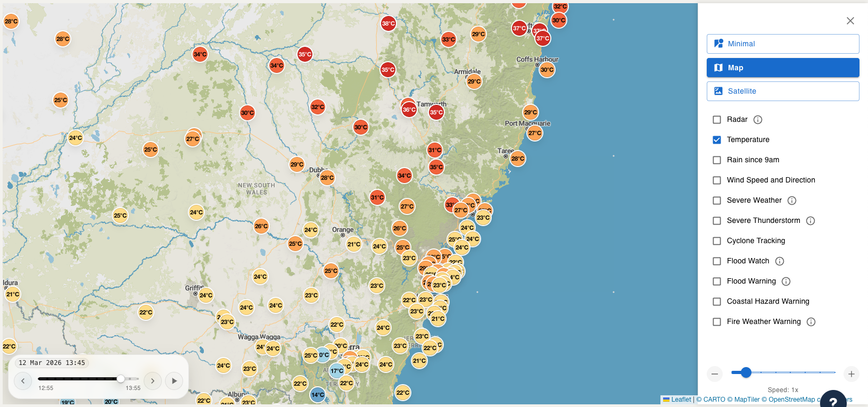
Task: Increase animation speed with plus button
Action: point(851,374)
